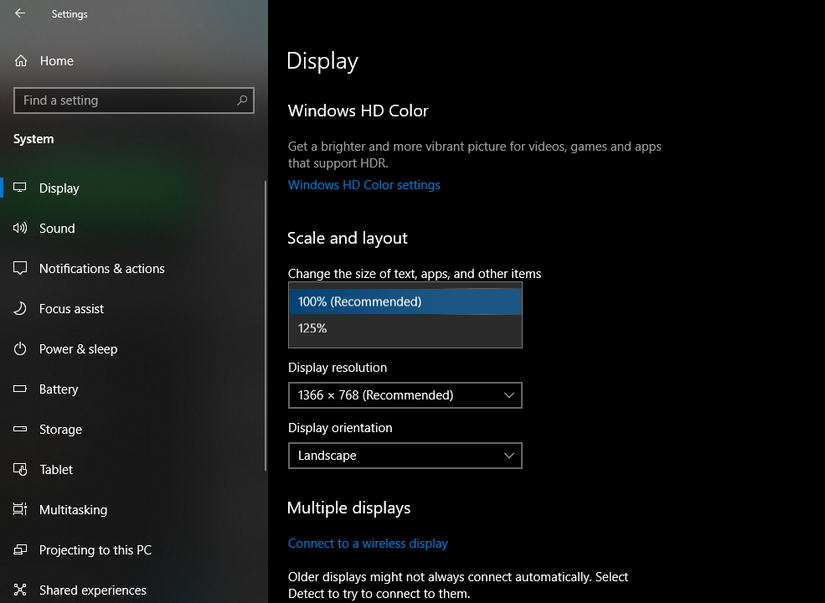The image size is (825, 603).
Task: Open Storage settings via its drive icon
Action: 21,429
